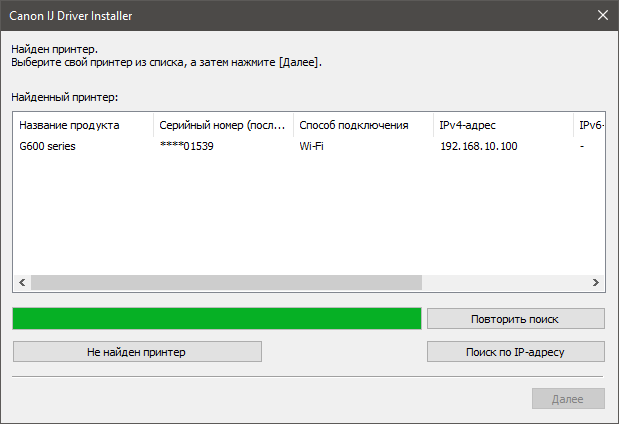
Task: Close the Canon IJ Driver Installer window
Action: point(602,15)
